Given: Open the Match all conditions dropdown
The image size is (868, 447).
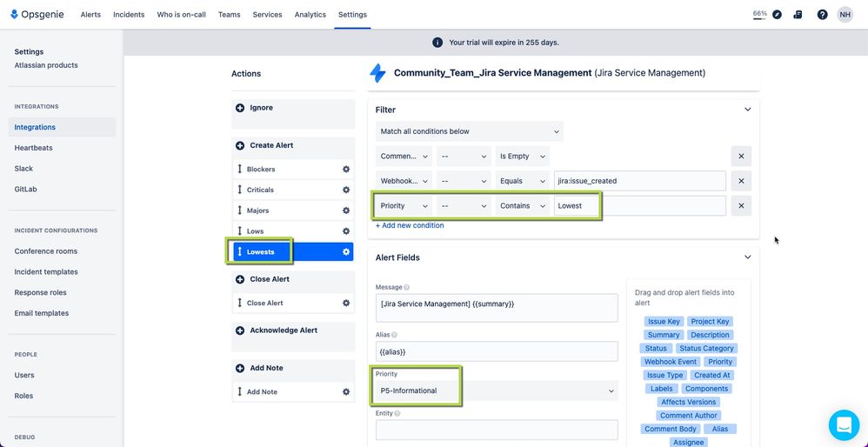Looking at the screenshot, I should pyautogui.click(x=470, y=131).
